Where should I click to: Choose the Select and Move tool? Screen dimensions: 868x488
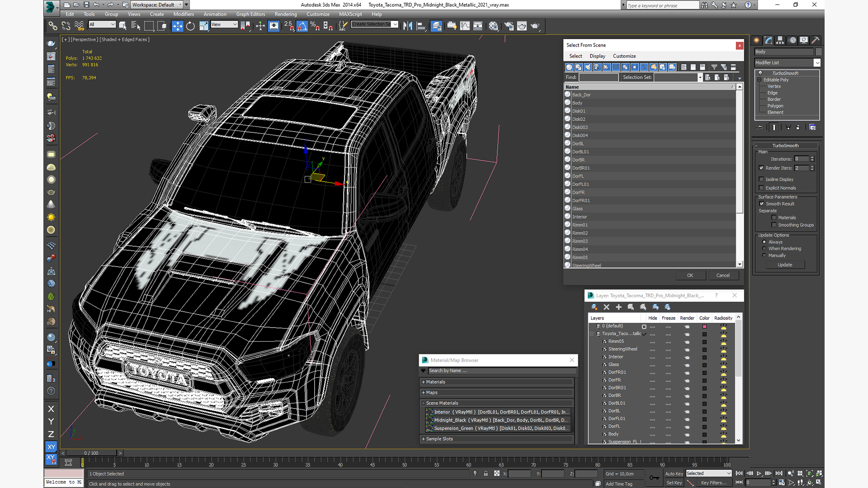tap(178, 26)
